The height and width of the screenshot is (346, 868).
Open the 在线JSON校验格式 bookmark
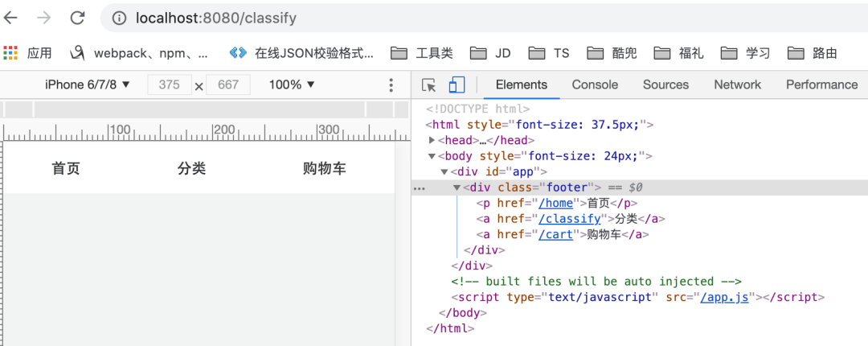click(x=301, y=53)
